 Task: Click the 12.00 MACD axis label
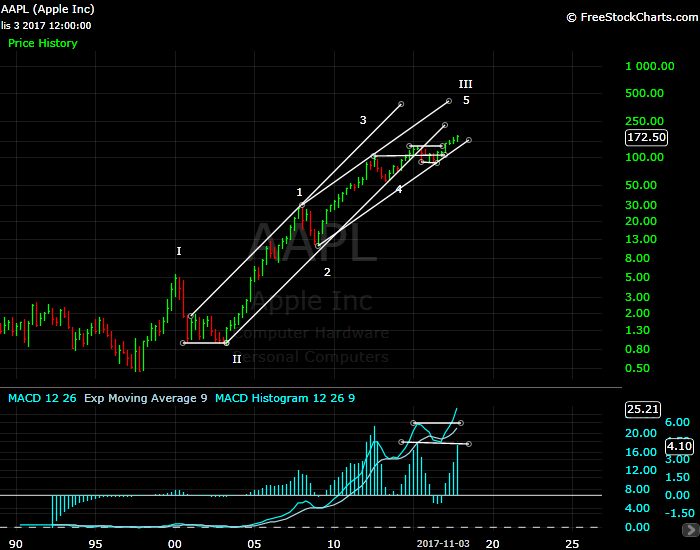(641, 470)
